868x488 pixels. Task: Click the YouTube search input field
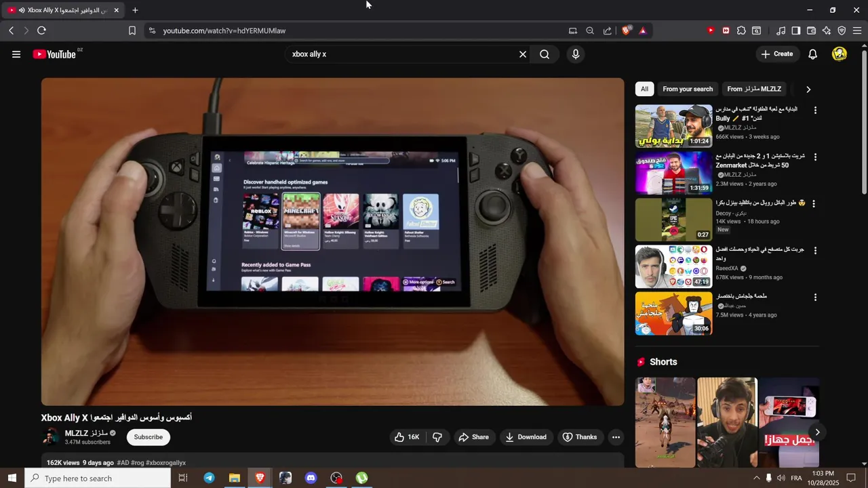click(400, 54)
